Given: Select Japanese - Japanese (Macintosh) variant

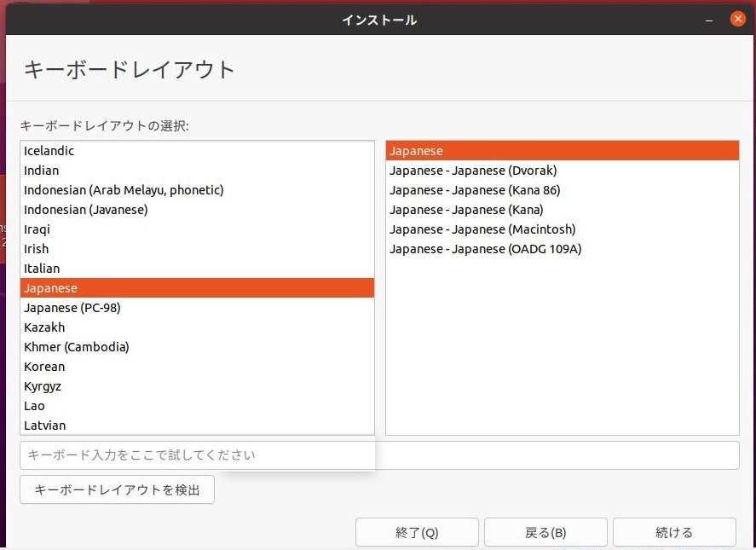Looking at the screenshot, I should tap(563, 229).
